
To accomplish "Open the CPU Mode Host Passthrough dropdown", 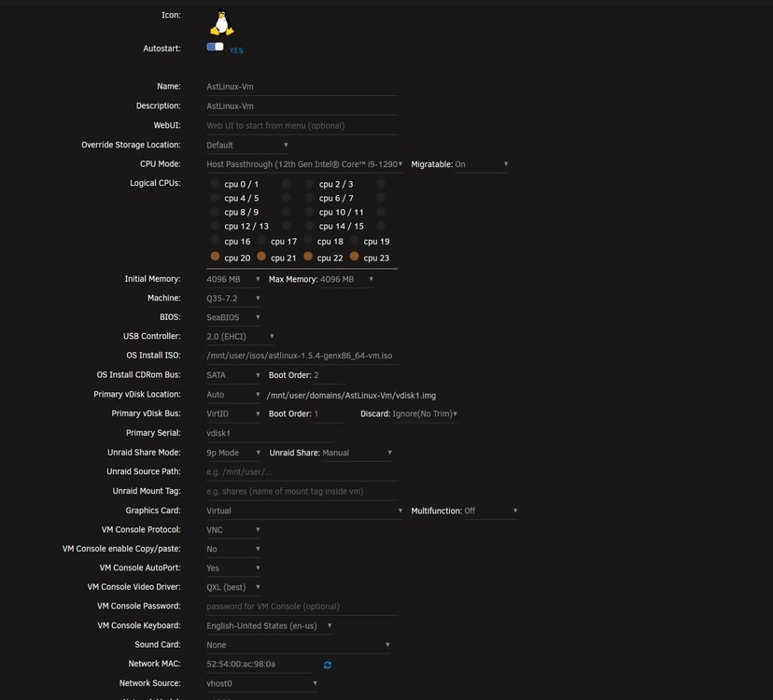I will click(304, 164).
